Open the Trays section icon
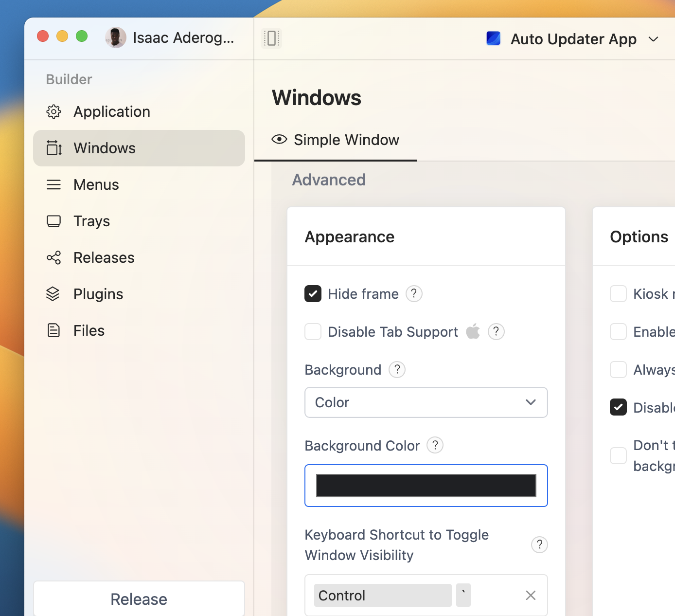Screen dimensions: 675x616 53,221
